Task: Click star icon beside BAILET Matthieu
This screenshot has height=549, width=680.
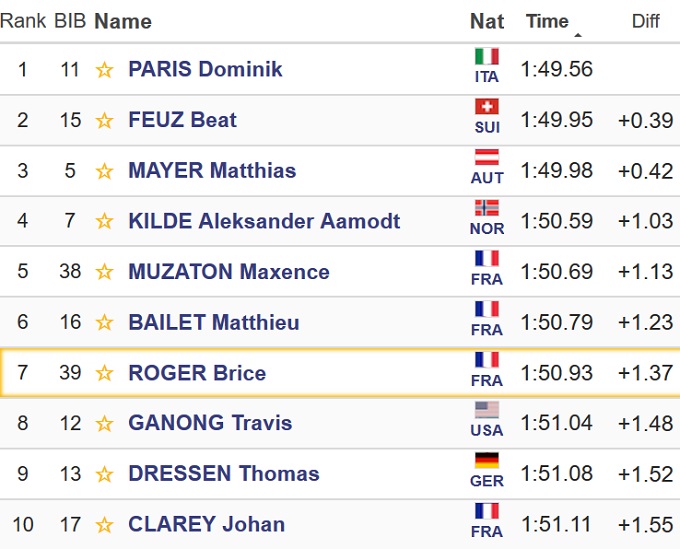Action: (104, 323)
